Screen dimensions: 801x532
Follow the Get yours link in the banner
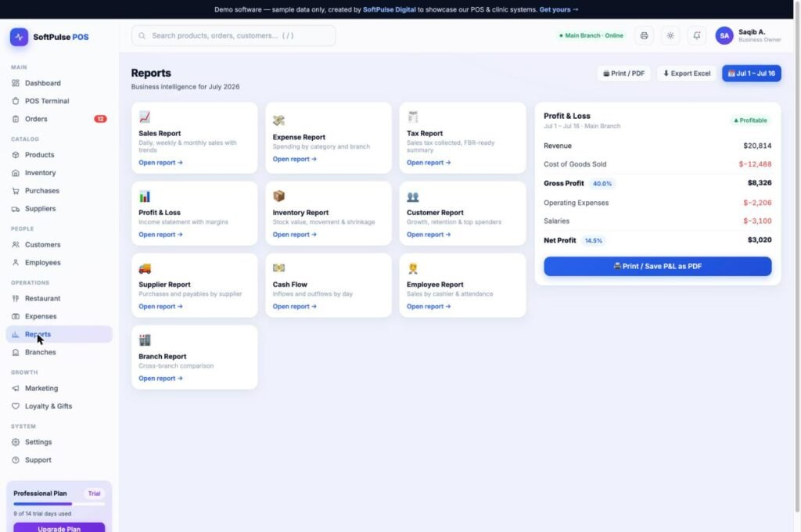point(559,9)
